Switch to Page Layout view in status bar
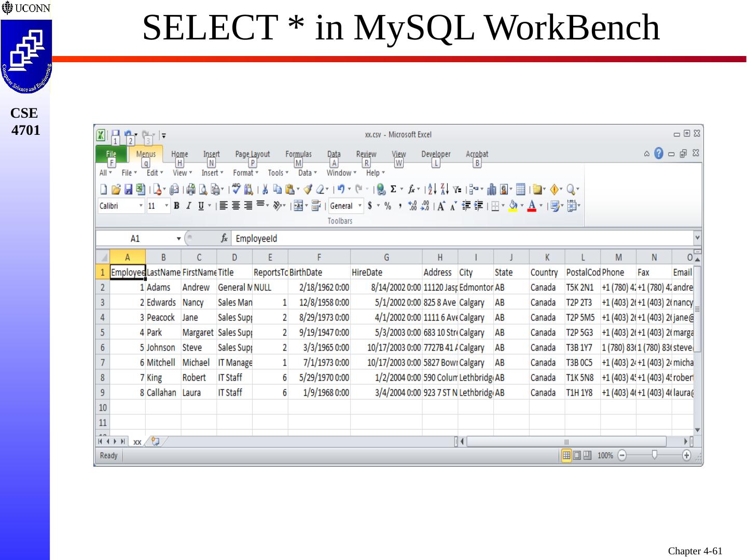This screenshot has height=560, width=747. pos(577,456)
